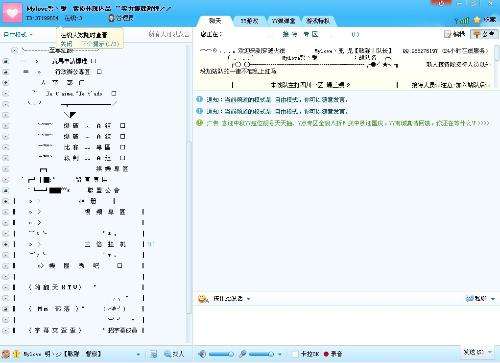Click the yellow medal icon in status bar
500x363 pixels.
tap(16, 354)
